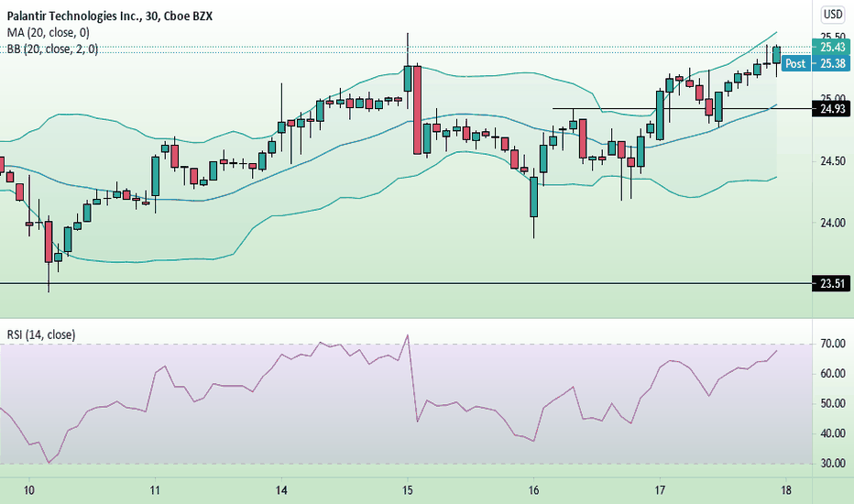This screenshot has height=504, width=854.
Task: Select the 23.51 horizontal line price label
Action: click(831, 283)
